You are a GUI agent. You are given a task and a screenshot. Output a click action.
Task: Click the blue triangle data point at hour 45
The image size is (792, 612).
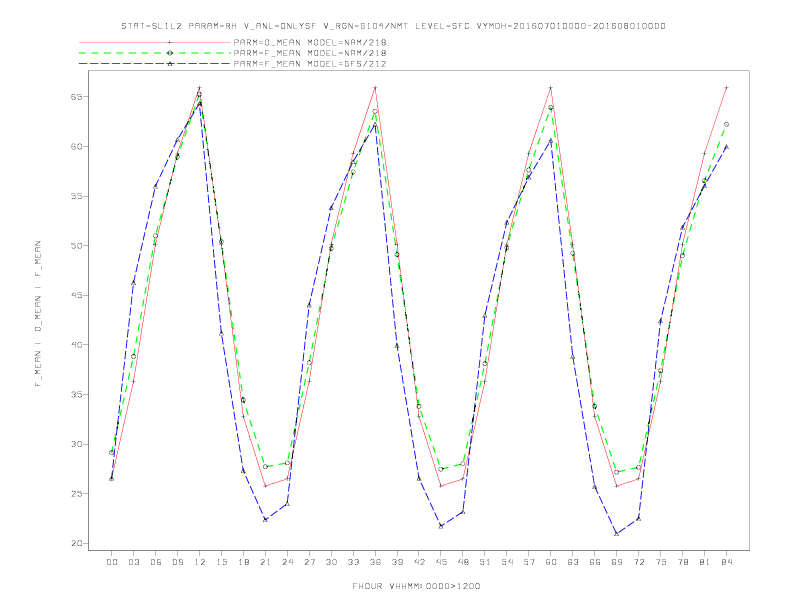pyautogui.click(x=441, y=526)
